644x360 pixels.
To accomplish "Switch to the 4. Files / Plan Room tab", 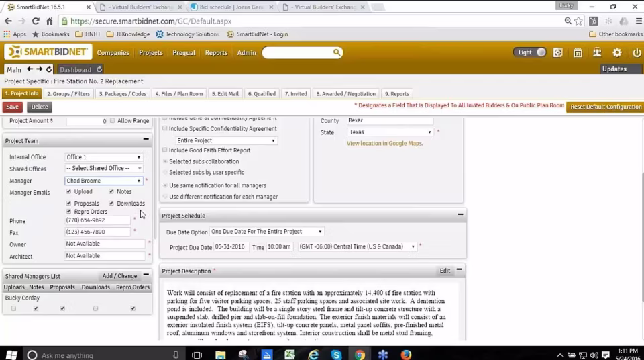I will click(x=179, y=94).
